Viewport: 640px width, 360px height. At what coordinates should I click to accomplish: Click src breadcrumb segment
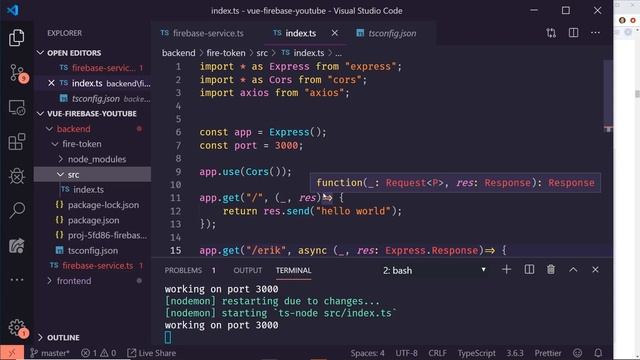click(262, 53)
